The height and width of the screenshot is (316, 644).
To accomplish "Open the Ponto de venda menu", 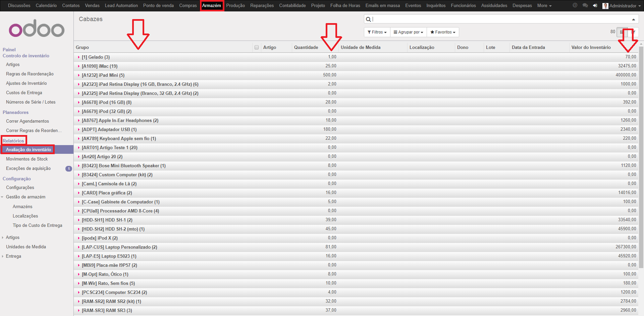I will click(x=158, y=5).
